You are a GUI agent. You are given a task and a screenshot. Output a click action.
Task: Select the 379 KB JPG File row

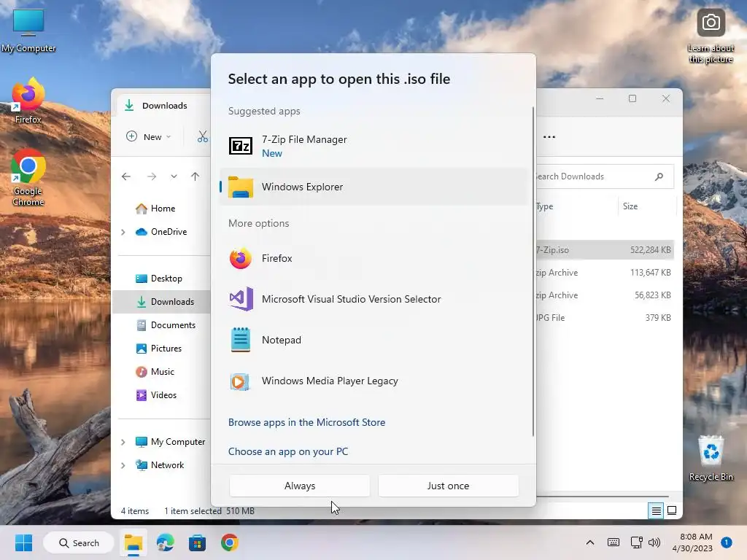point(605,318)
